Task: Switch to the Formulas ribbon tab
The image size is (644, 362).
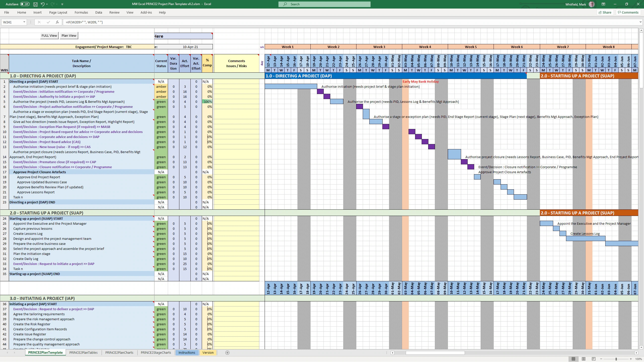Action: (81, 12)
